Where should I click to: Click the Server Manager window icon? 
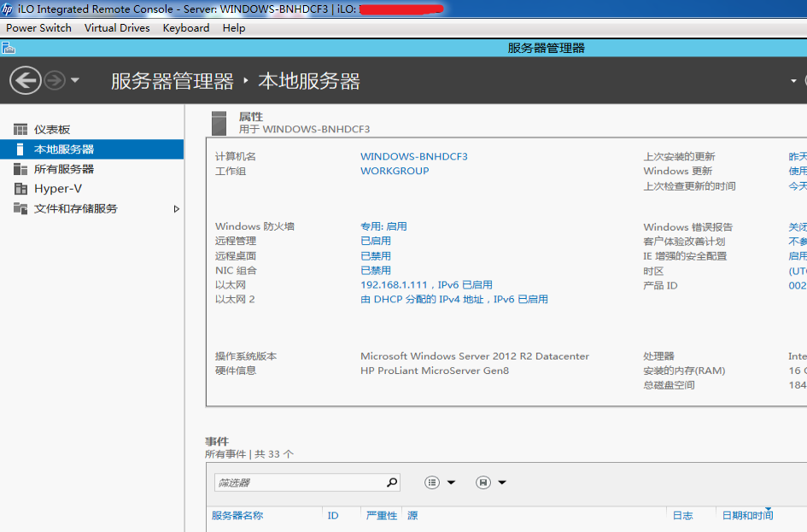(x=9, y=48)
